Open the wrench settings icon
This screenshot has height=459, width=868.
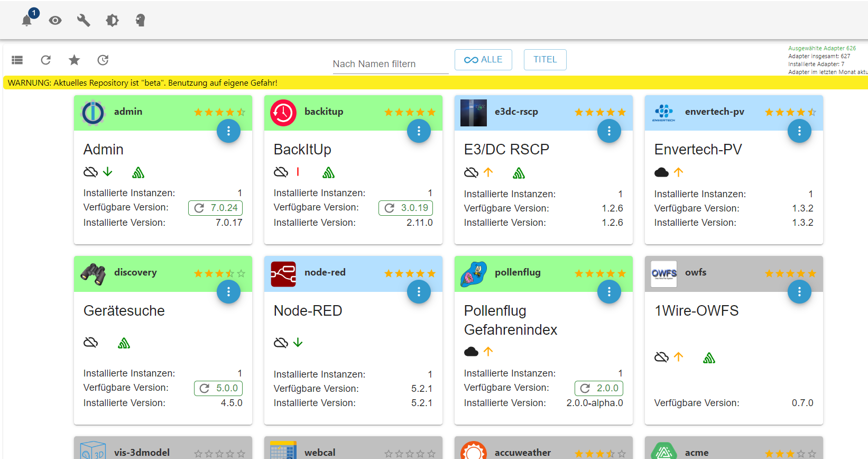tap(84, 21)
